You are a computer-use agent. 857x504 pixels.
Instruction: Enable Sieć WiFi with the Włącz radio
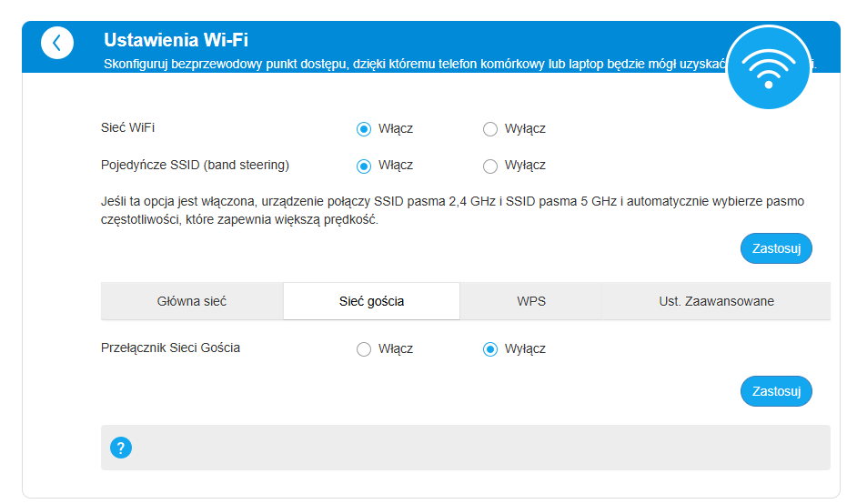(x=364, y=129)
